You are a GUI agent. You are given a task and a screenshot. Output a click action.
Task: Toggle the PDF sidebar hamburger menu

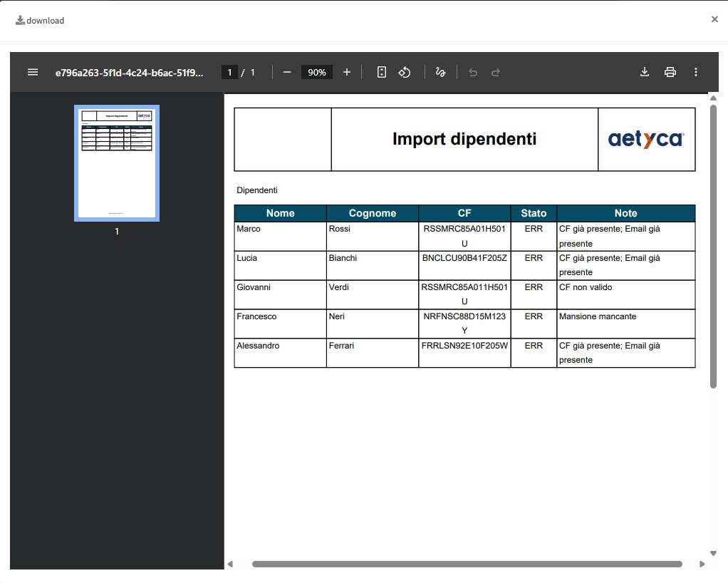point(33,72)
